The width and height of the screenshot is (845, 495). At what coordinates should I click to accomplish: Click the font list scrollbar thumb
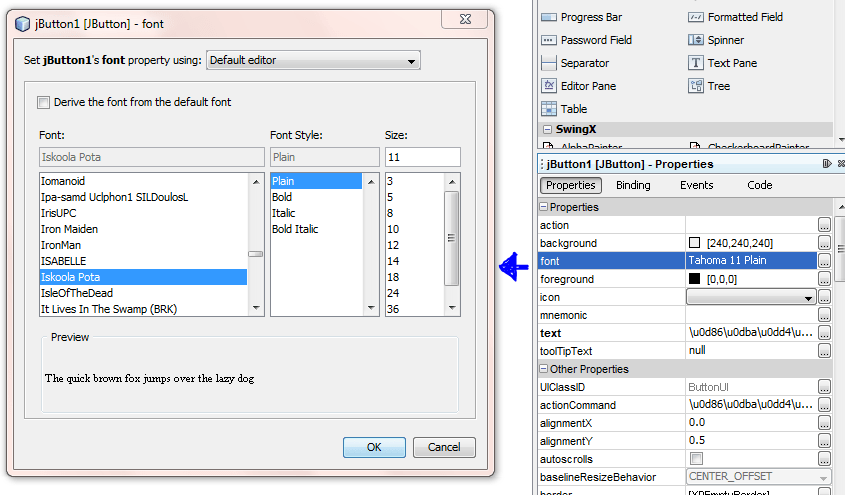pos(255,254)
